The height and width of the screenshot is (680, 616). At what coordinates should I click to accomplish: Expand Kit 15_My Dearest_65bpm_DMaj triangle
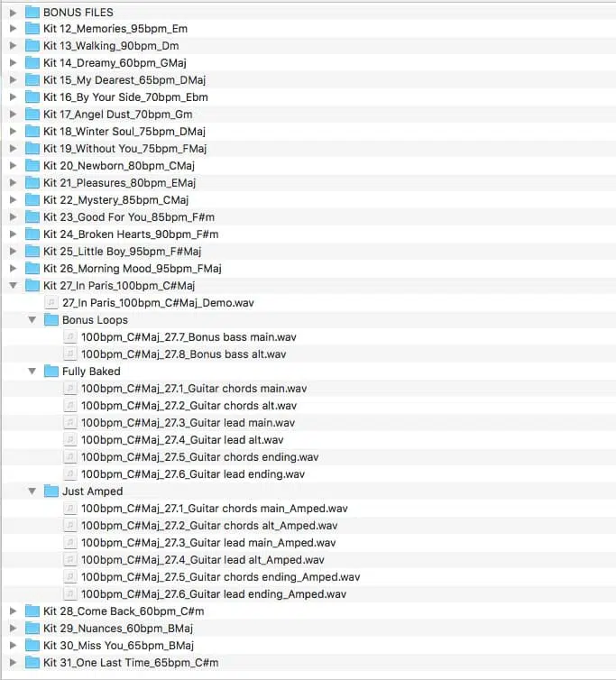click(13, 80)
